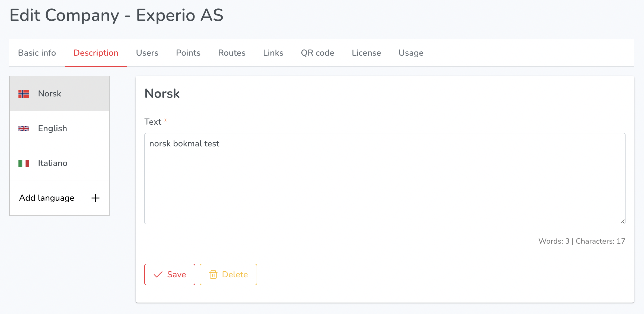644x314 pixels.
Task: Click the Italian flag icon
Action: 24,163
